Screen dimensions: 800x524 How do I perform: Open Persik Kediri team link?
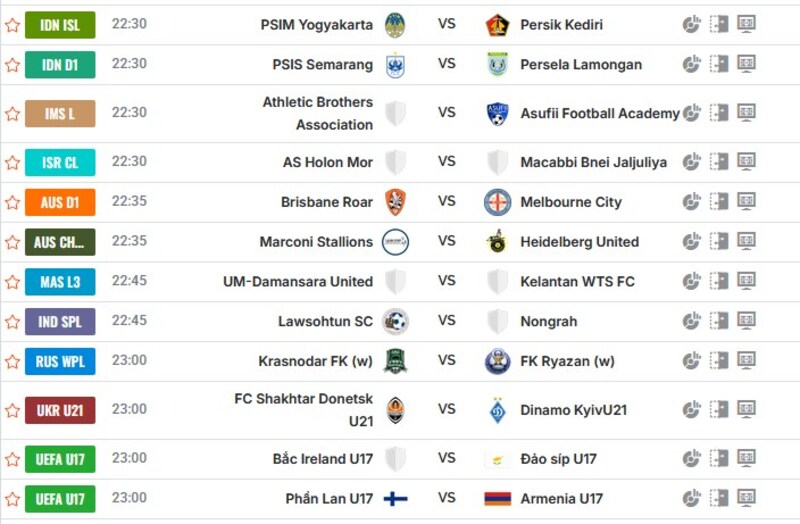tap(561, 25)
